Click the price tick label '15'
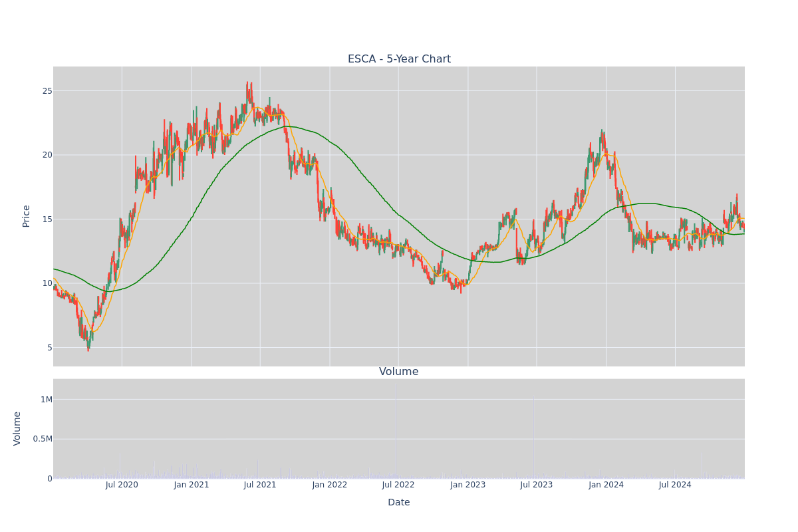Screen dimensions: 798x532 click(x=47, y=219)
